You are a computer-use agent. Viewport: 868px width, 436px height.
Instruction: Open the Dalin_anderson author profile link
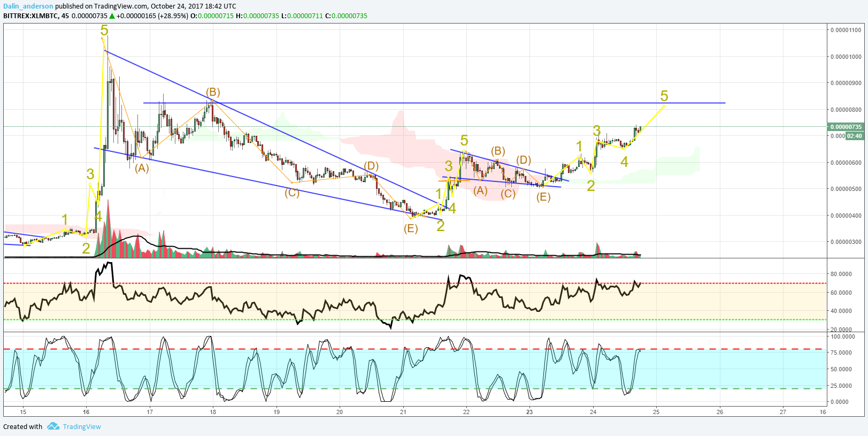[28, 6]
